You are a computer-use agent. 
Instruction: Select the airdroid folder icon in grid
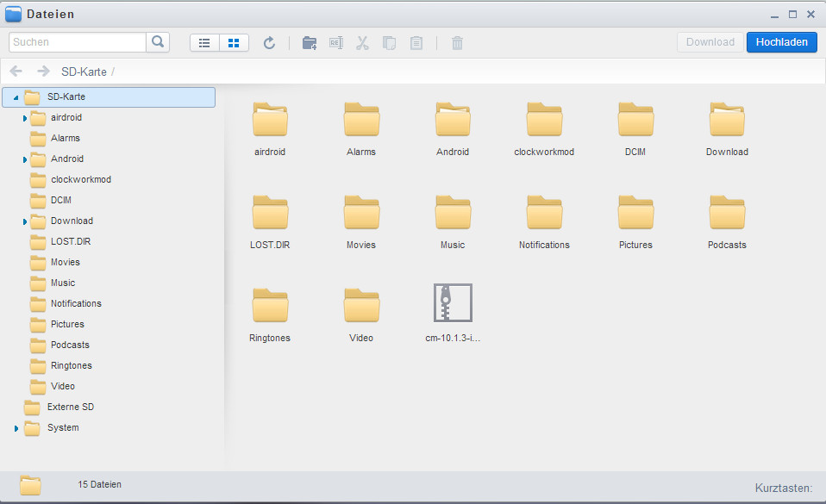(x=270, y=120)
